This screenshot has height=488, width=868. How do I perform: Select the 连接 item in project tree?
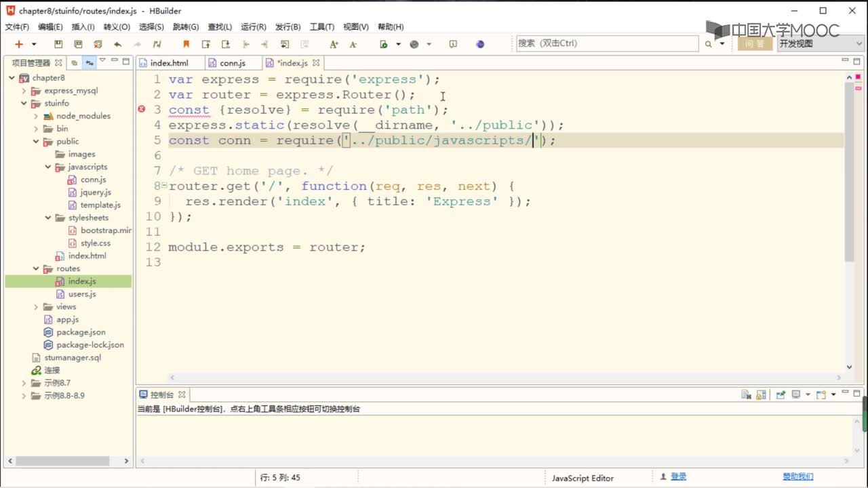coord(52,370)
